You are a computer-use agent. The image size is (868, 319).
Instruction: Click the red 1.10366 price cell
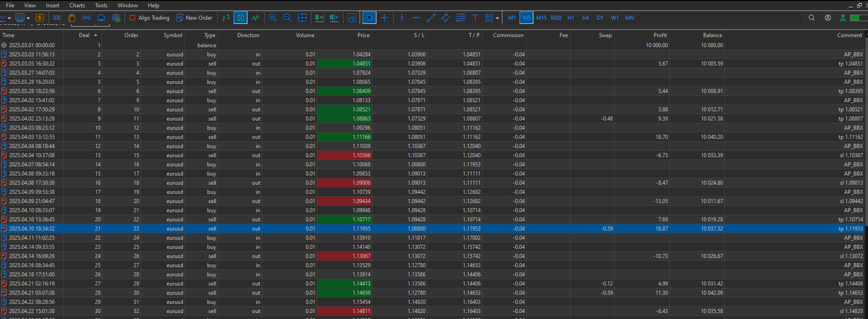pyautogui.click(x=344, y=155)
